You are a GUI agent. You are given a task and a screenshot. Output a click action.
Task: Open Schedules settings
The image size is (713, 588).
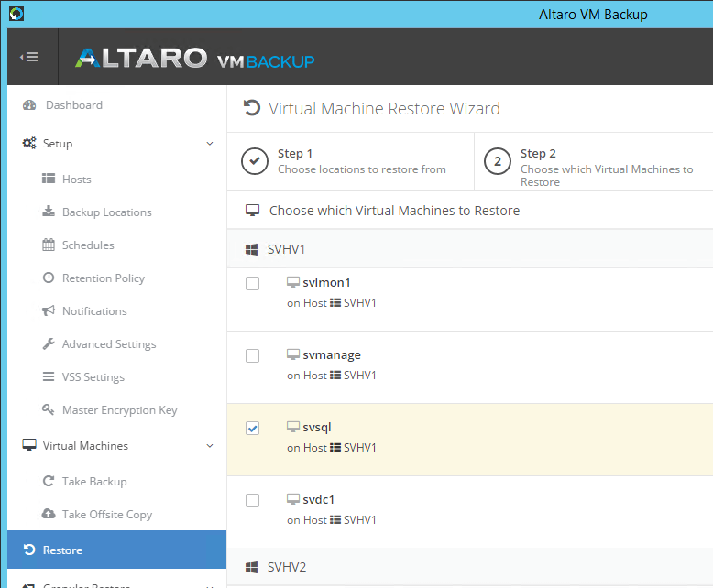click(x=88, y=245)
